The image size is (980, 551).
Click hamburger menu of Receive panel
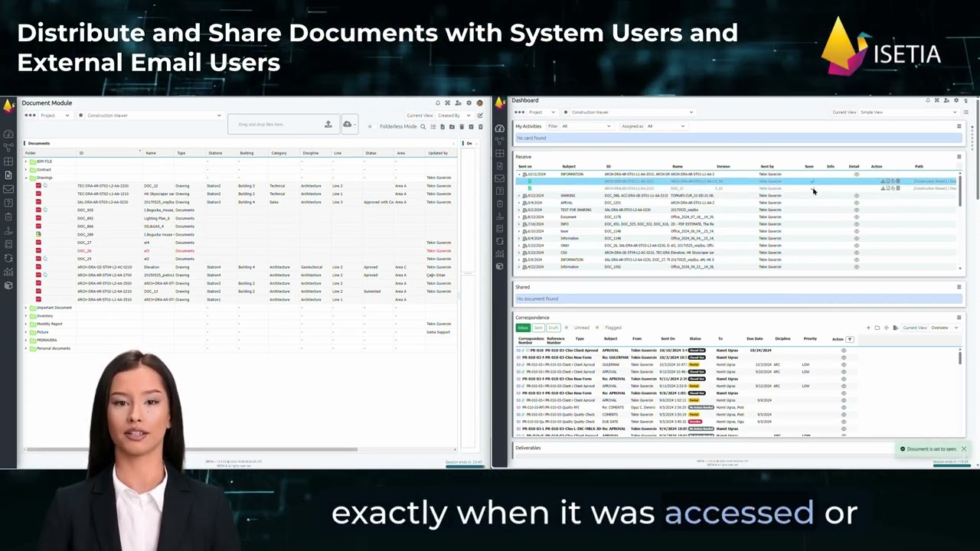(959, 157)
